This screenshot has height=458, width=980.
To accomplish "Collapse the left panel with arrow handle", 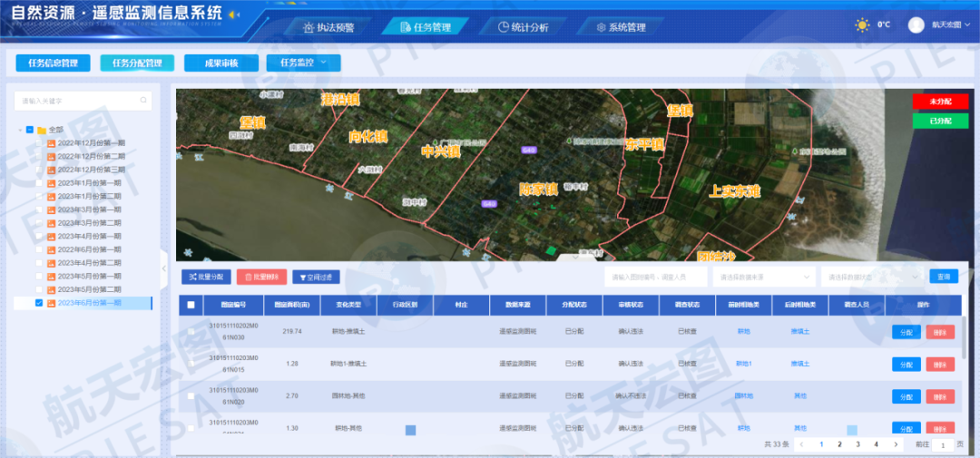I will pyautogui.click(x=164, y=268).
